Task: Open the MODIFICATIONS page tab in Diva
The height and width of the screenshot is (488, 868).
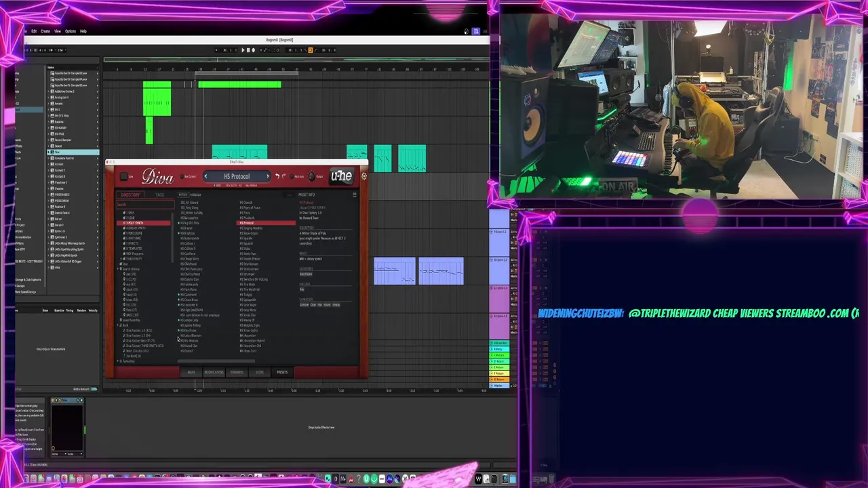Action: click(x=214, y=372)
